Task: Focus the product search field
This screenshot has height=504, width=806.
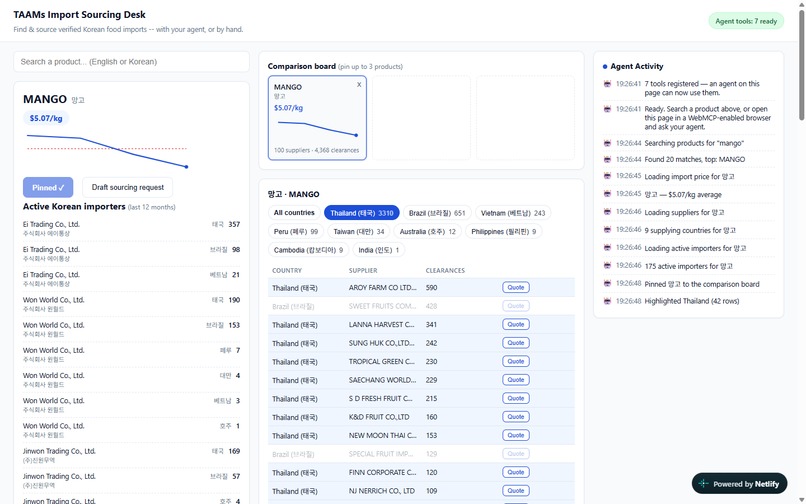Action: (x=132, y=62)
